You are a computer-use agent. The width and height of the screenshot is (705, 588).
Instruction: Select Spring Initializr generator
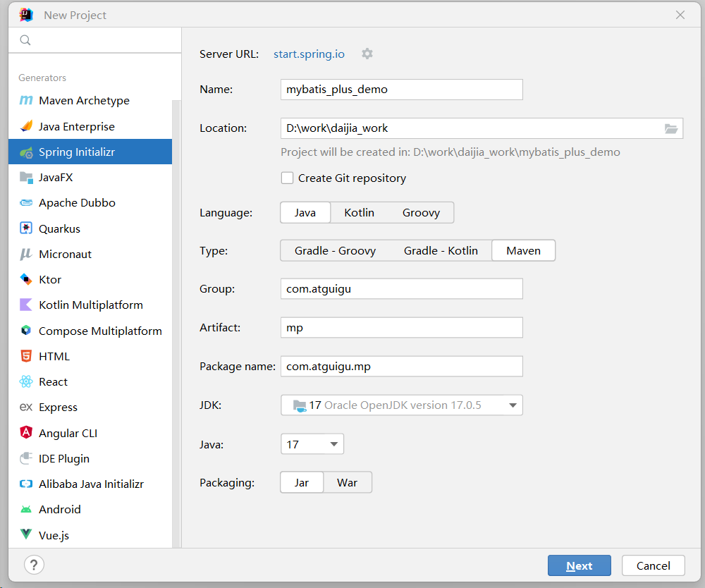[90, 152]
